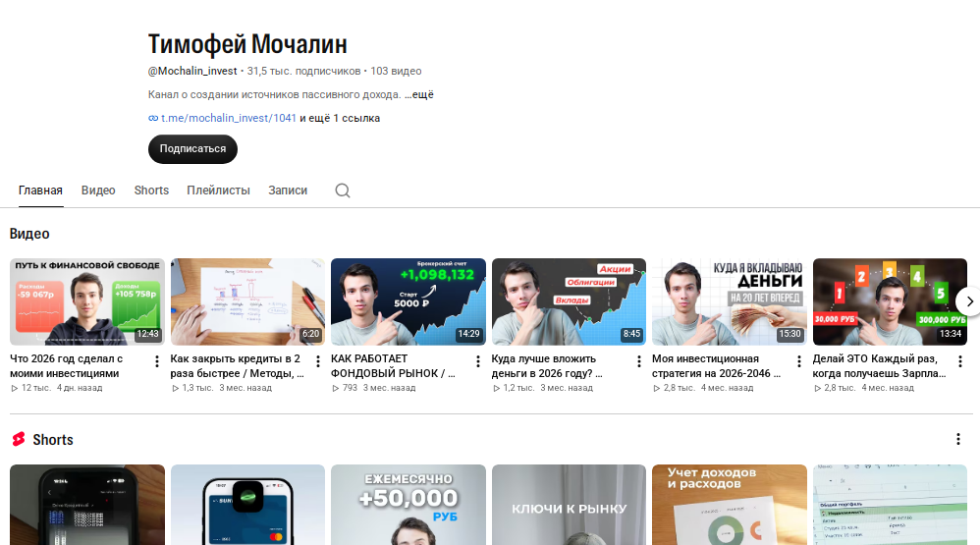
Task: Open options menu for 'Делай ЭТО Каждый раз' video
Action: (960, 361)
